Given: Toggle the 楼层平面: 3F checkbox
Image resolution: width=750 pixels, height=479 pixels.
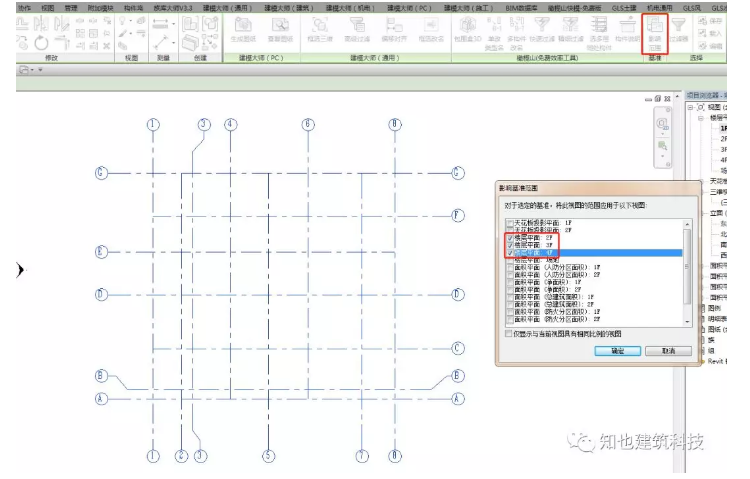Looking at the screenshot, I should point(510,245).
